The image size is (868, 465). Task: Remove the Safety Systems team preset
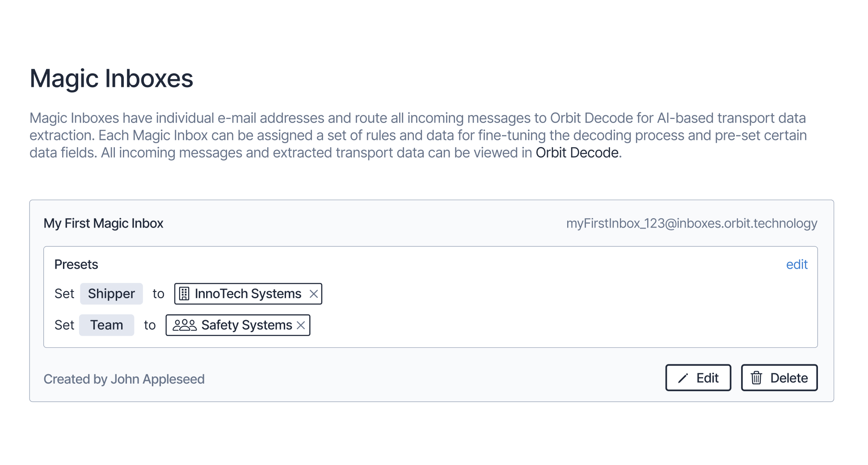coord(301,325)
